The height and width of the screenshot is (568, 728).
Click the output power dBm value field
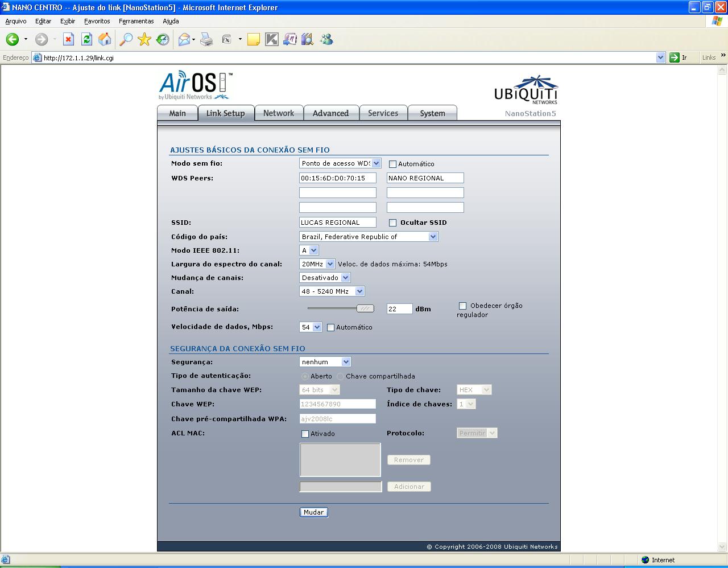(399, 309)
